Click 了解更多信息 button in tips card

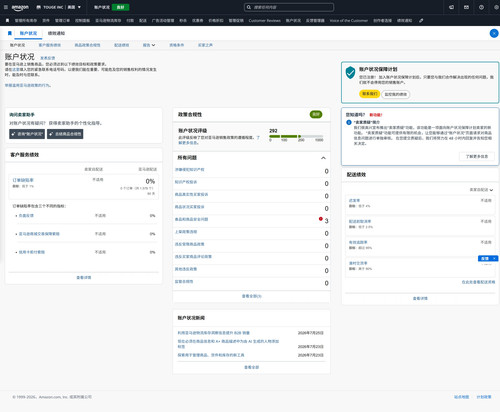point(477,156)
